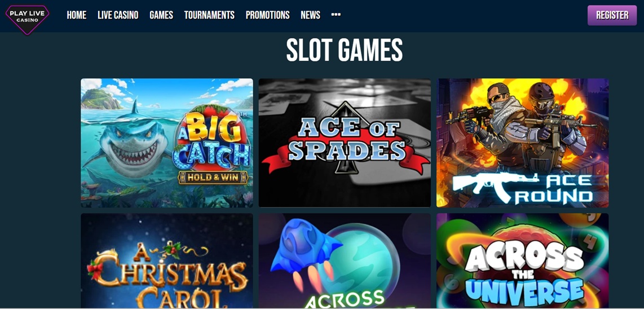The image size is (644, 309).
Task: Open the three-dots more menu
Action: point(336,15)
